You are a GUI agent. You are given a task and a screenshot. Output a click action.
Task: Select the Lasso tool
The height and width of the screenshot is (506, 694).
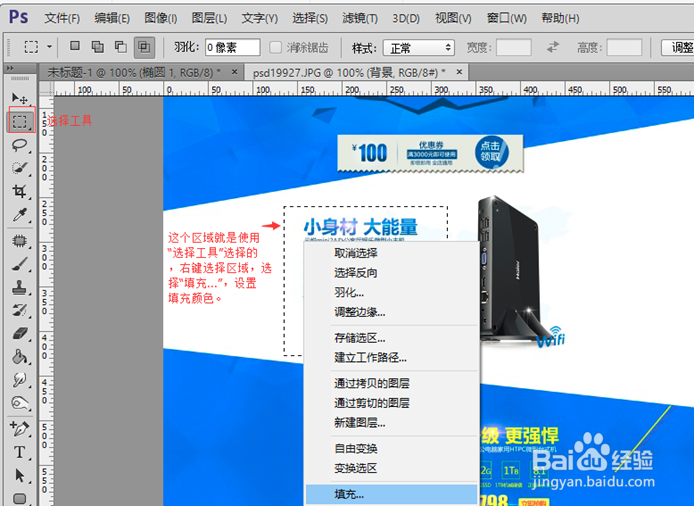pos(19,145)
